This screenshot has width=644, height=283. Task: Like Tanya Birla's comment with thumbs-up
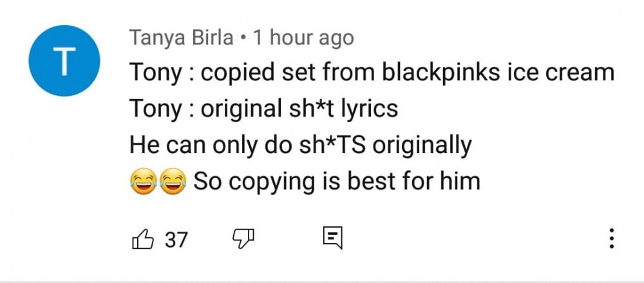coord(143,239)
